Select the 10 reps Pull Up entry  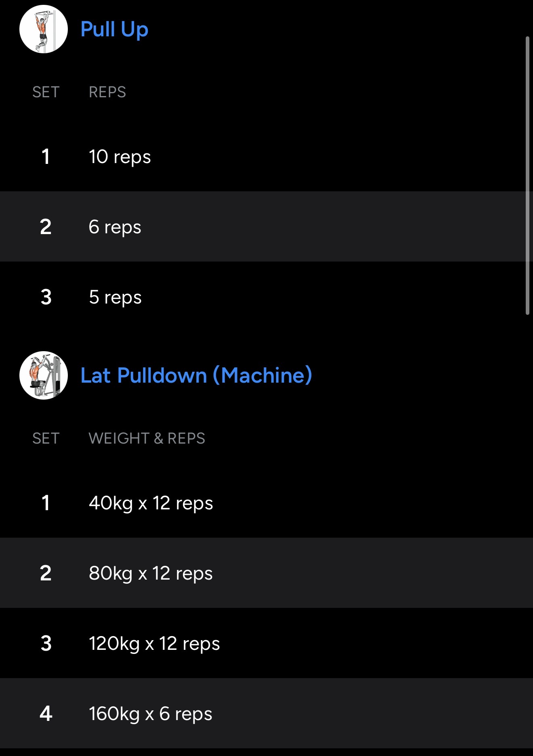coord(120,157)
